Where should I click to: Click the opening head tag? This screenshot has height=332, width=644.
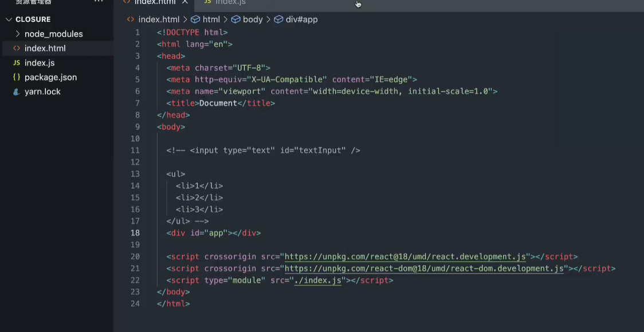pos(171,56)
